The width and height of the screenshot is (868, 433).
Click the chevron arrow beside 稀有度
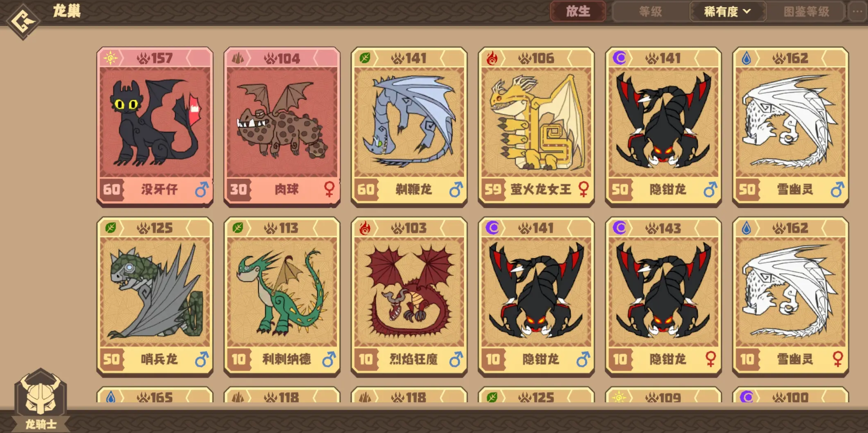pos(747,11)
